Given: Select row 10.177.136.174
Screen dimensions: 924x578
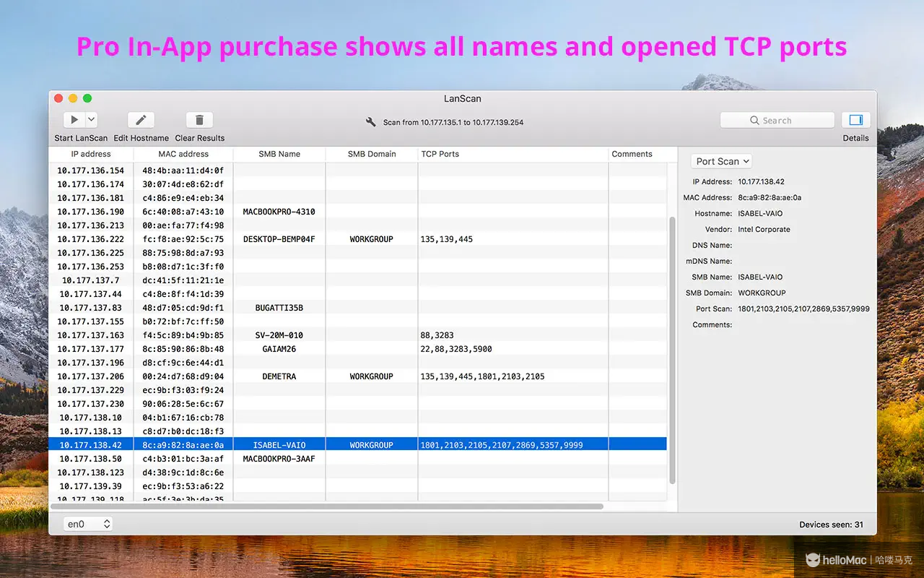Looking at the screenshot, I should click(358, 184).
